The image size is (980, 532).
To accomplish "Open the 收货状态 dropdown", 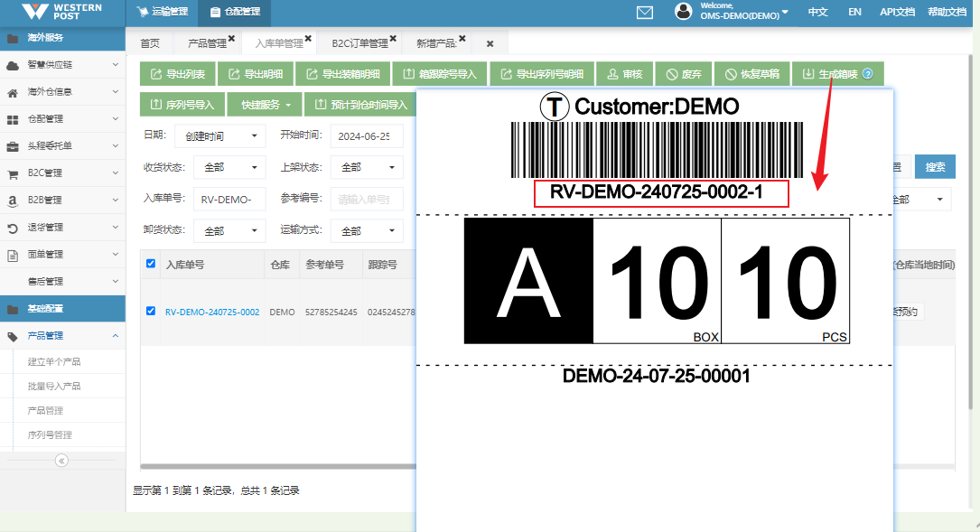I will click(x=229, y=167).
